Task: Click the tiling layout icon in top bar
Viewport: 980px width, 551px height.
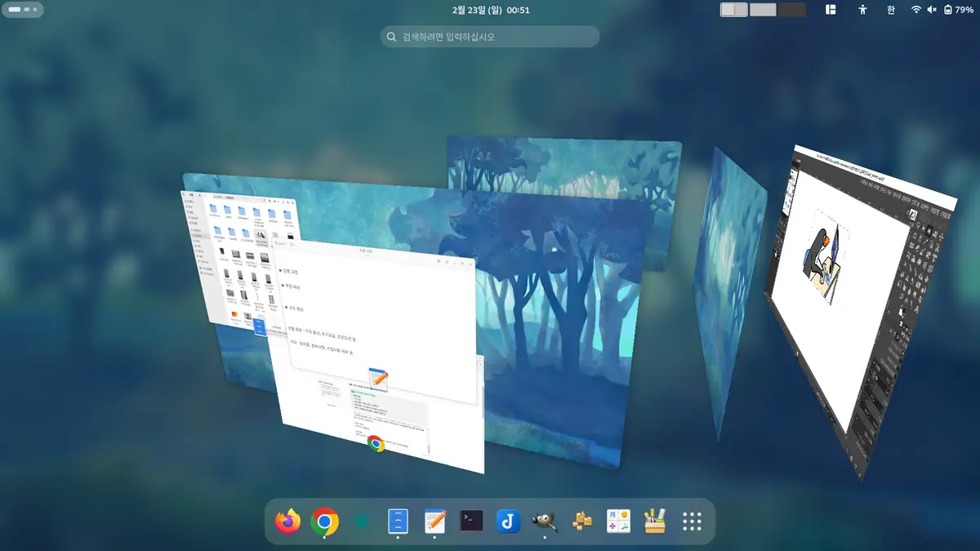Action: (x=831, y=10)
